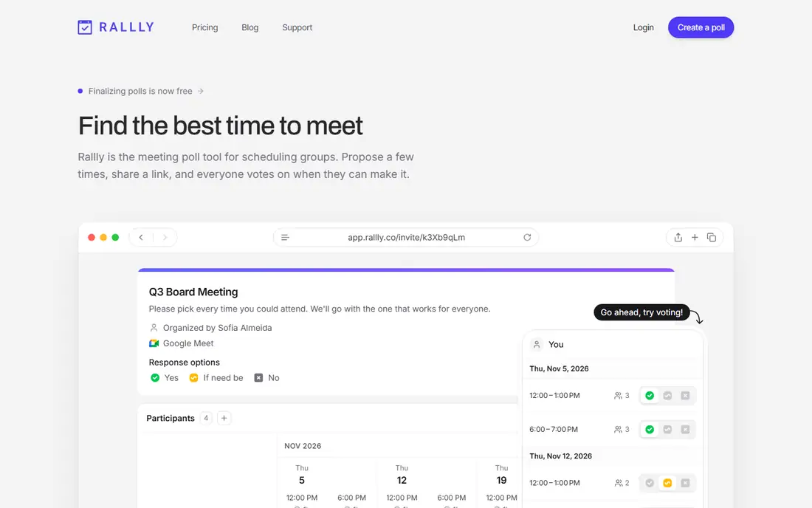
Task: Click the app.rallly.co invite URL field
Action: click(406, 237)
